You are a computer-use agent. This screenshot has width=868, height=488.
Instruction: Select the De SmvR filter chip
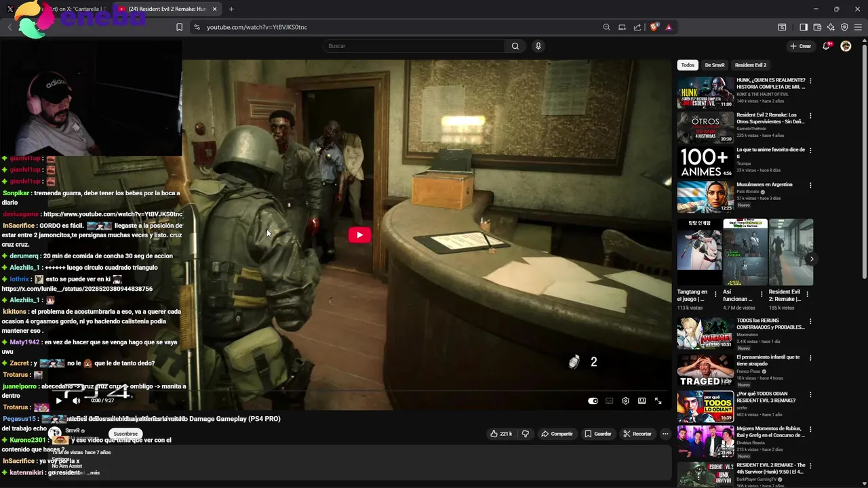tap(715, 65)
